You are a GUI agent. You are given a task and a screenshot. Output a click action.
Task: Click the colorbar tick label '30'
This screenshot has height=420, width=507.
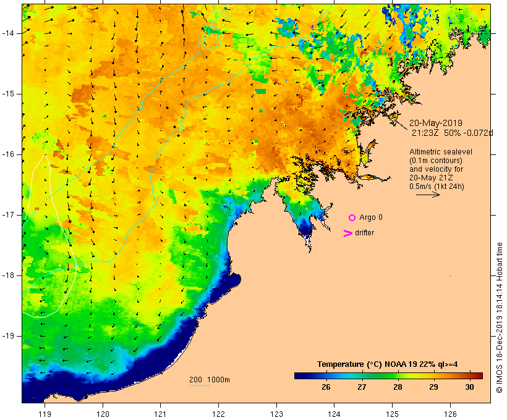pyautogui.click(x=469, y=387)
